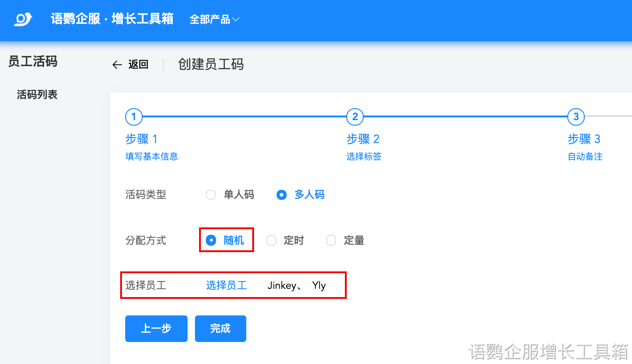This screenshot has width=632, height=364.
Task: Click the 完成 button
Action: 220,329
